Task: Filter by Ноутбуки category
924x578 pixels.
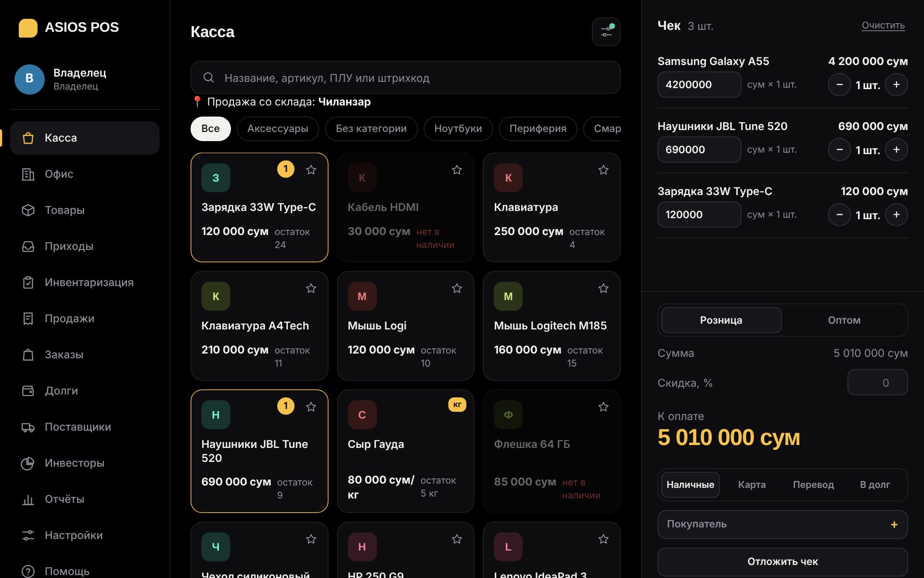Action: pos(458,129)
